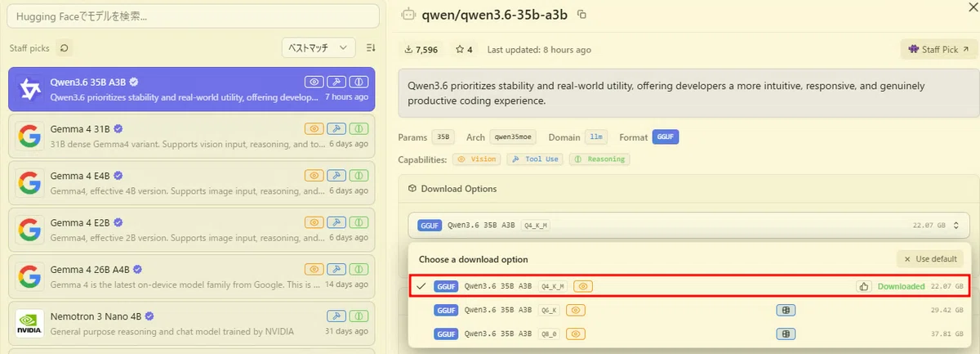Click the vision eye icon on the Q6_K option

pos(575,310)
